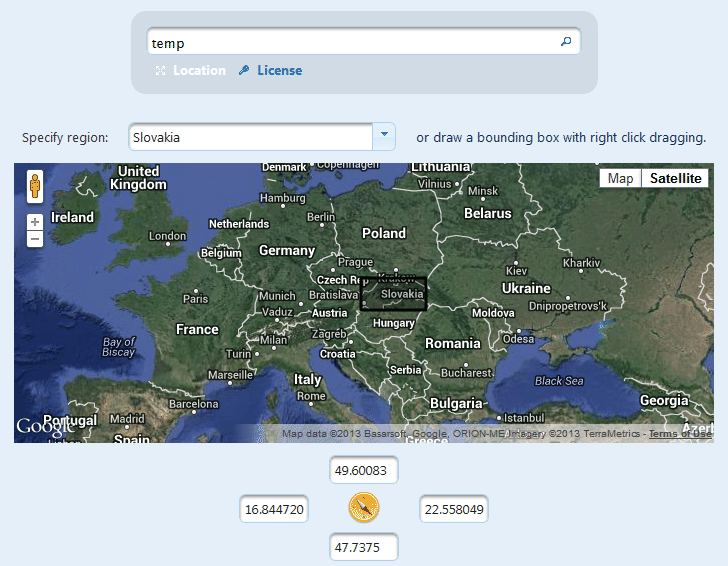The image size is (728, 566).
Task: Edit the north latitude field 49.60083
Action: [x=364, y=470]
